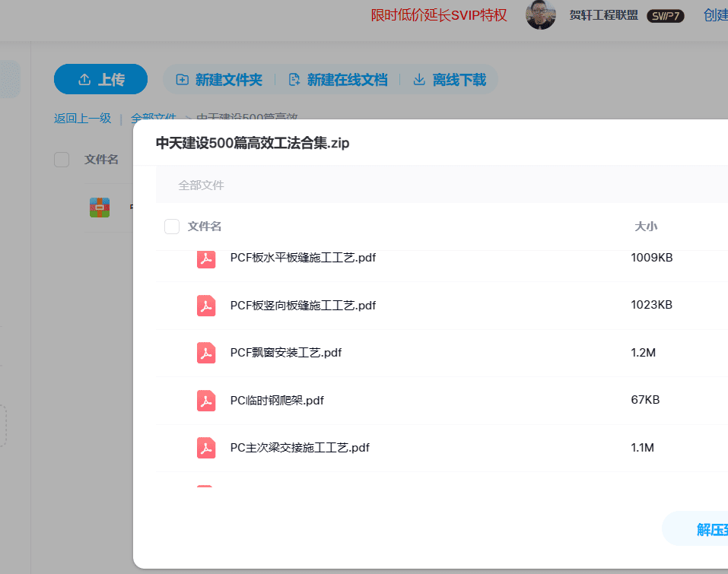
Task: Click PDF icon of PCF板水平板缝施工工艺.pdf
Action: 206,259
